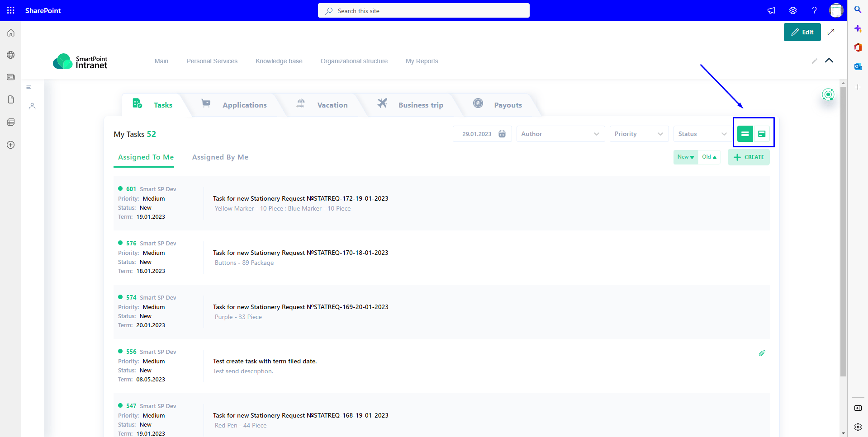Expand the Author filter dropdown
Viewport: 868px width, 437px height.
click(x=560, y=134)
